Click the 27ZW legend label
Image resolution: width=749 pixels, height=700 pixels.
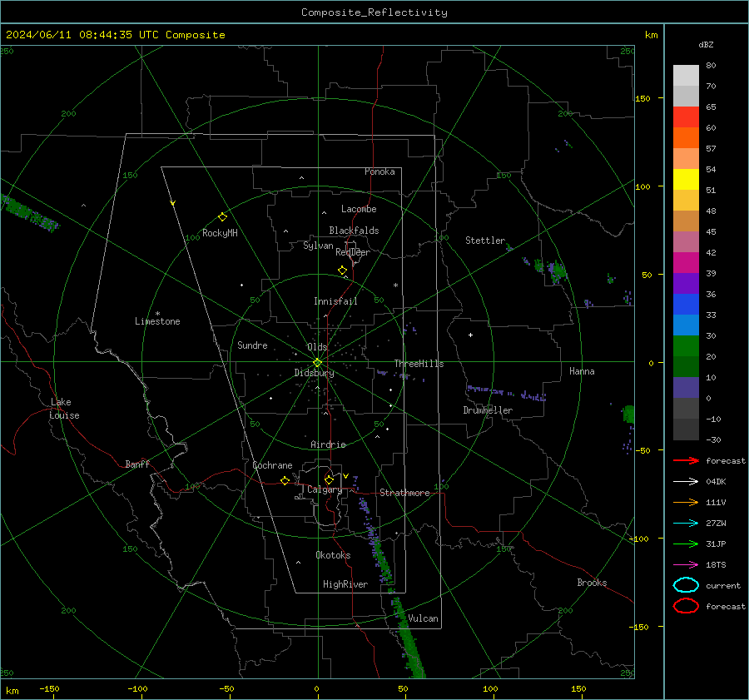716,524
